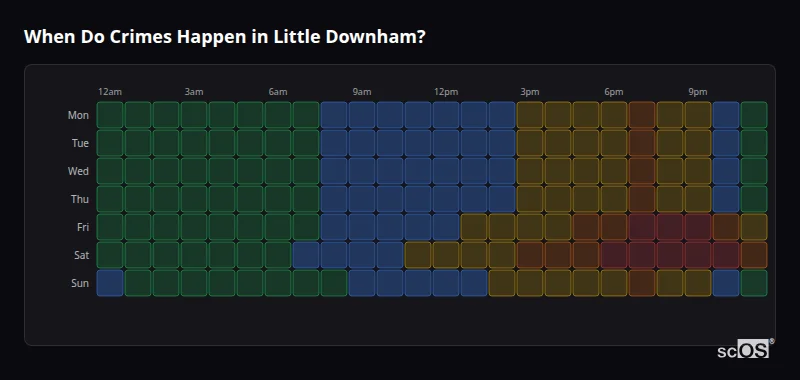Select the Saturday 12pm yellow cell
The image size is (800, 380).
[446, 255]
